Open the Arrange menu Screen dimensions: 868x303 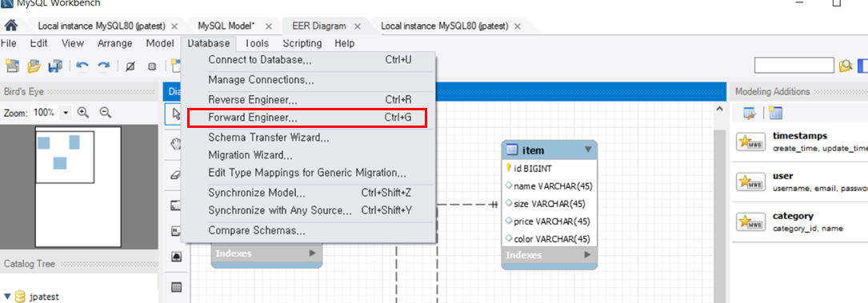pos(115,43)
